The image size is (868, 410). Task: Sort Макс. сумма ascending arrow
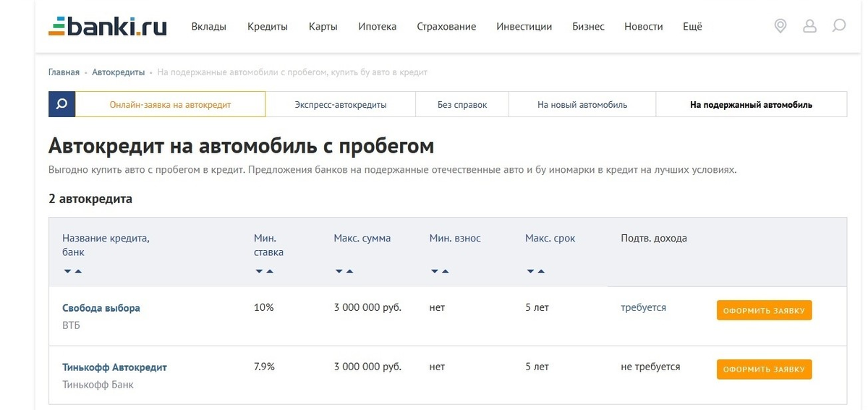click(x=349, y=271)
